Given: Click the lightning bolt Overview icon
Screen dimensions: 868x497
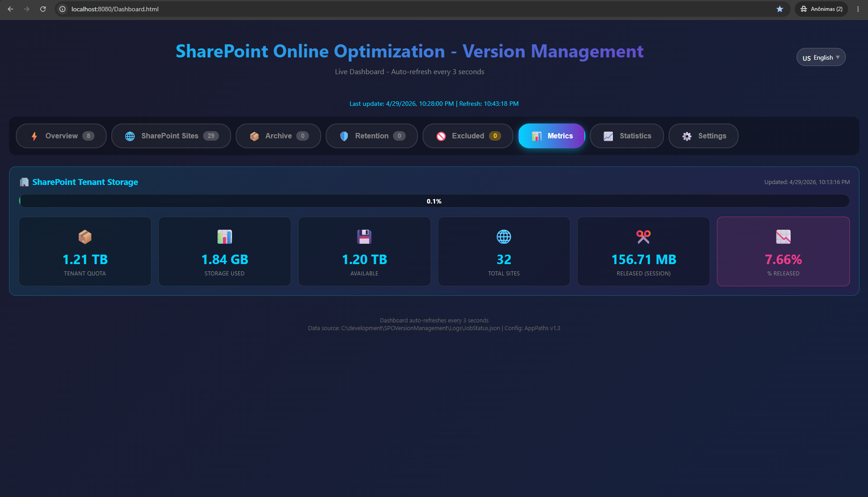Looking at the screenshot, I should 34,136.
